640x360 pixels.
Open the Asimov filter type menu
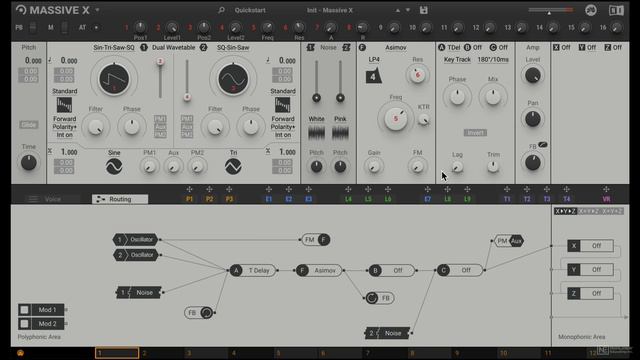(396, 47)
